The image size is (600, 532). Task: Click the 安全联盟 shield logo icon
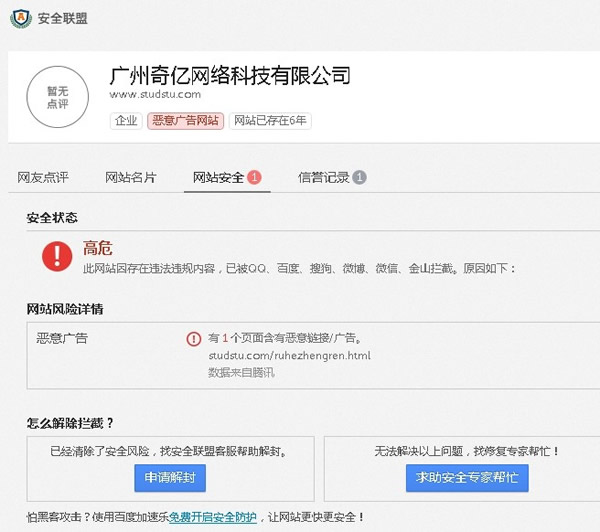[17, 18]
